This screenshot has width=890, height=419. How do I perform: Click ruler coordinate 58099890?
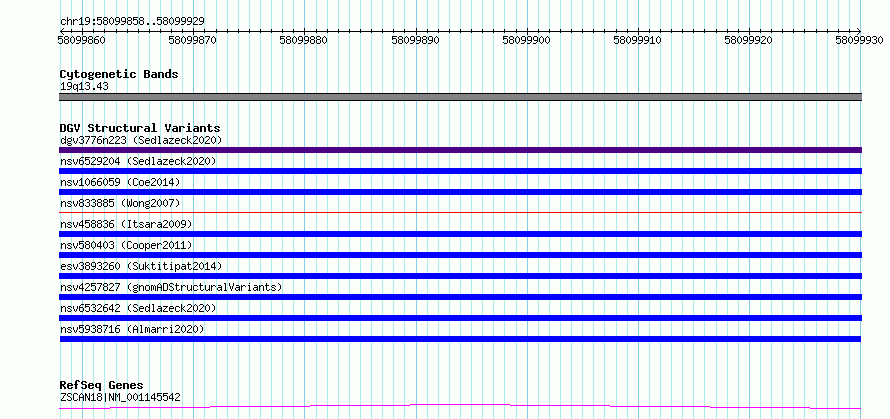click(x=416, y=40)
